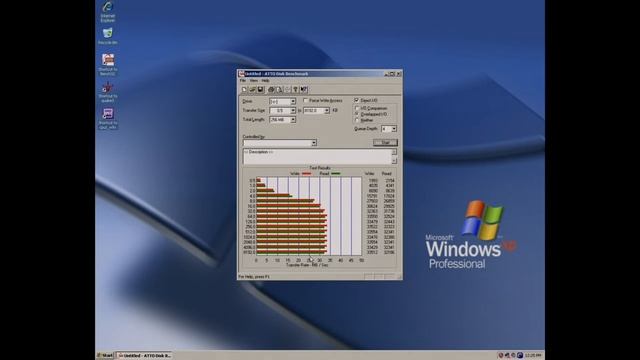Screen dimensions: 640x360
Task: Open the File menu
Action: pos(243,81)
